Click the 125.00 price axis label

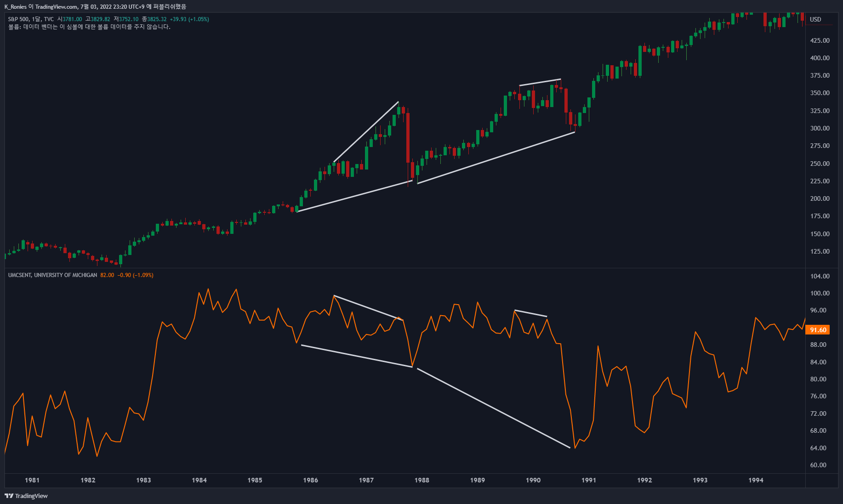(x=820, y=251)
